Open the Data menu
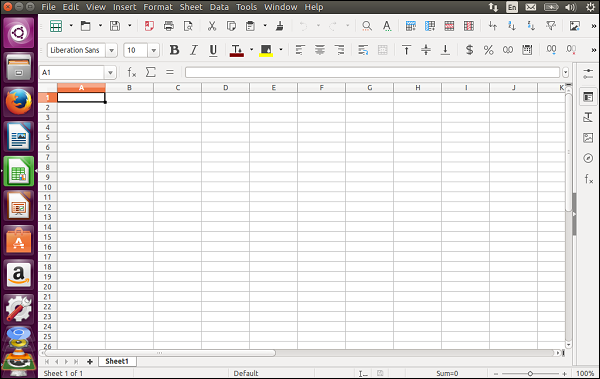600x379 pixels. (219, 7)
